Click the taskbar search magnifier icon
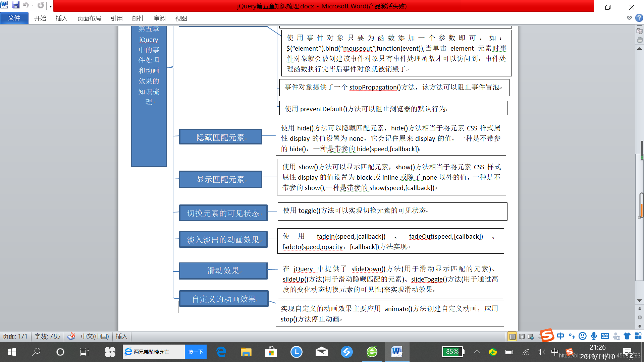 point(36,352)
